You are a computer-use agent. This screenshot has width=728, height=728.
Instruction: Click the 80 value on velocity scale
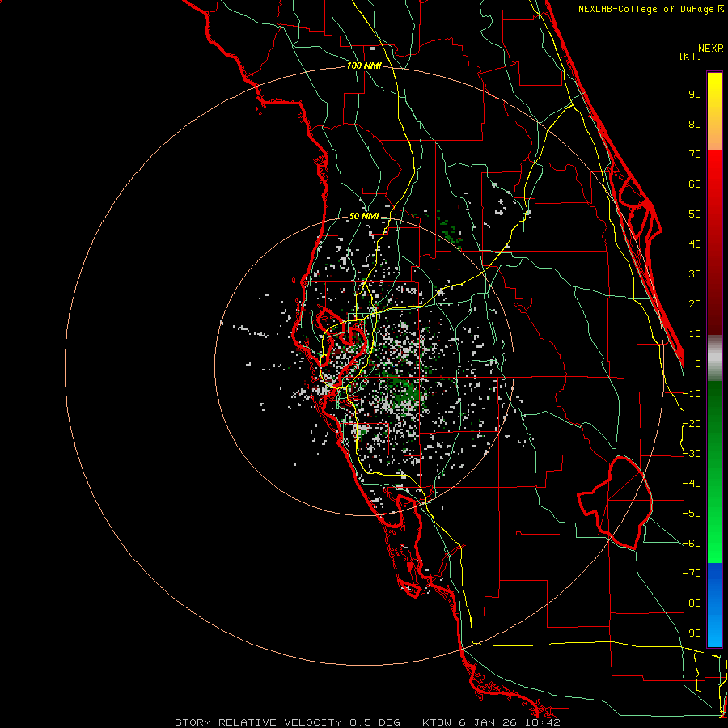point(695,125)
